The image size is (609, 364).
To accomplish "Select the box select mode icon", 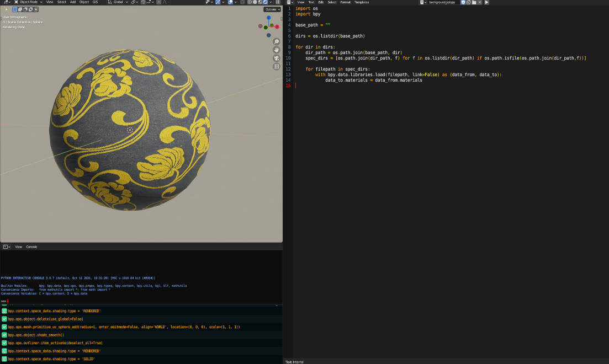I will [x=15, y=9].
